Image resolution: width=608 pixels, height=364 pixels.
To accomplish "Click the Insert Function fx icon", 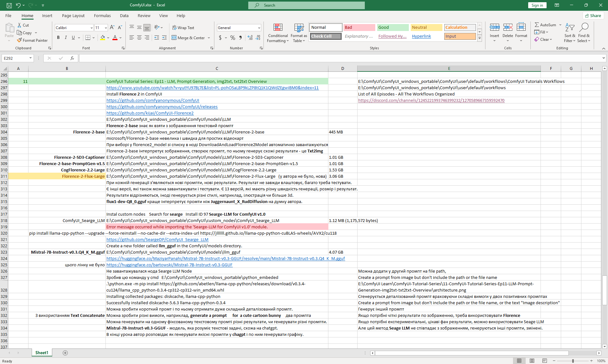I will point(72,58).
